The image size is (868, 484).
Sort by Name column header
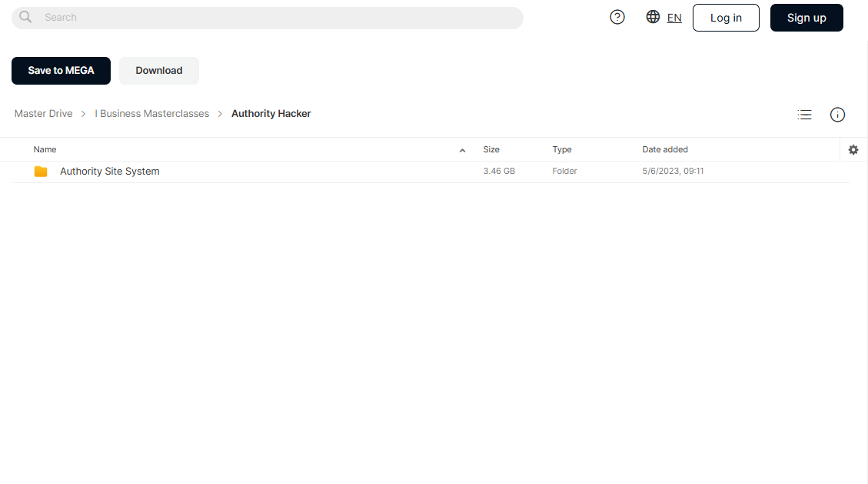coord(45,149)
